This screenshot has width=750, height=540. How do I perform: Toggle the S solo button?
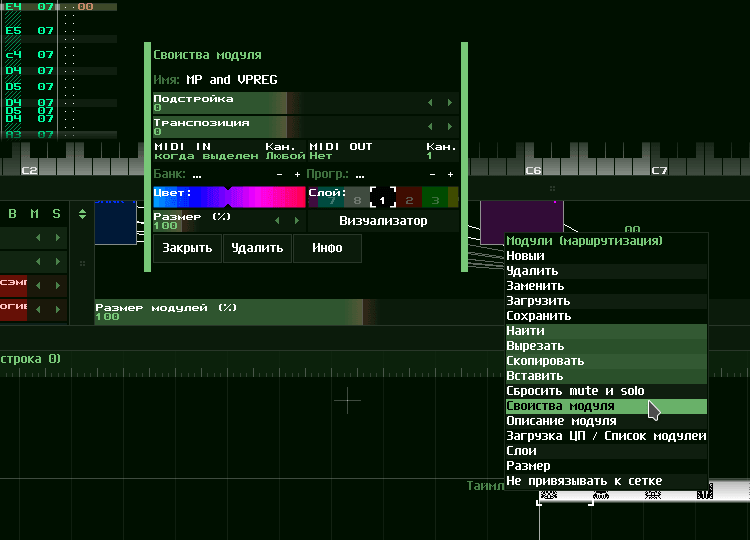56,214
